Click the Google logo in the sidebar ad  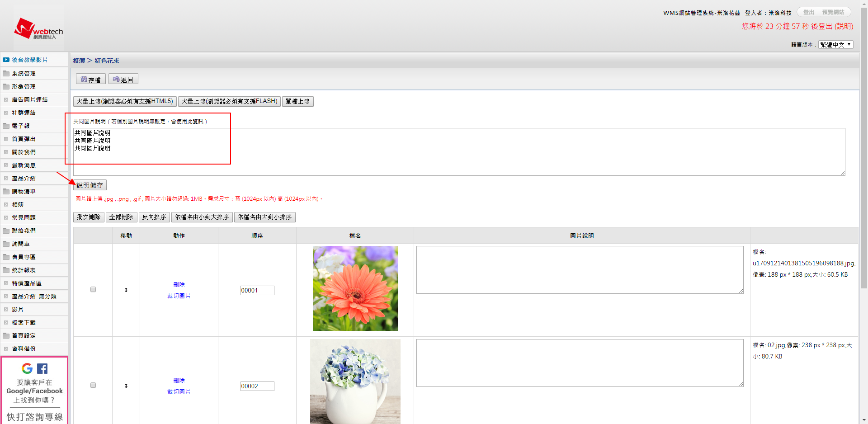27,368
